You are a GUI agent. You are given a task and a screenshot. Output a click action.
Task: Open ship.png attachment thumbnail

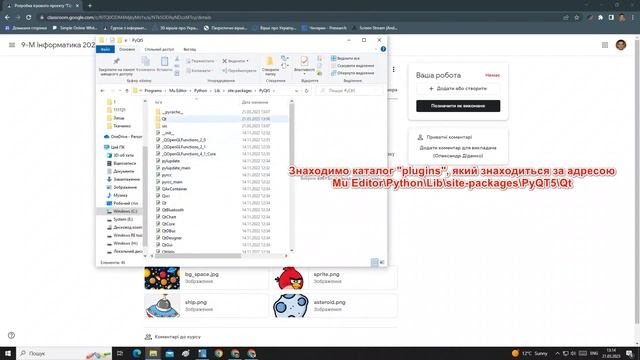click(x=162, y=306)
